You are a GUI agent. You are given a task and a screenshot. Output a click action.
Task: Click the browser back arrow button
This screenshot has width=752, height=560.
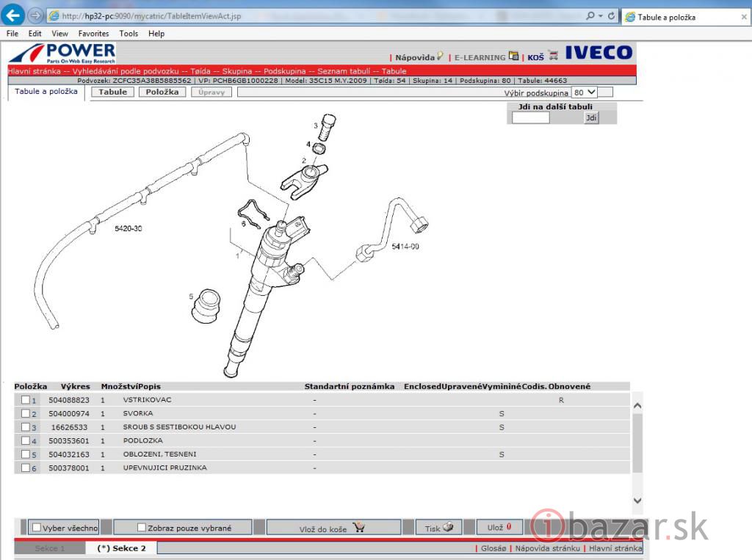coord(13,15)
